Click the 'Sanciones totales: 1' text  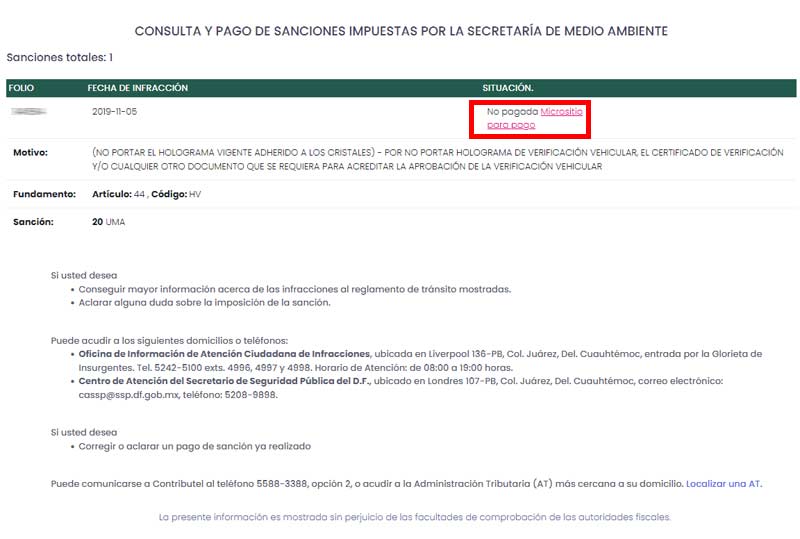click(x=60, y=57)
